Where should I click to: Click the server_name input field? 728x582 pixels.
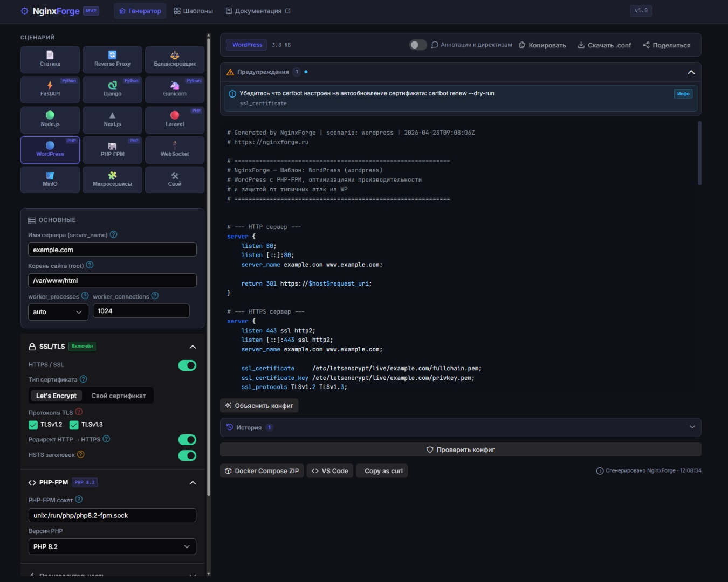pyautogui.click(x=112, y=250)
